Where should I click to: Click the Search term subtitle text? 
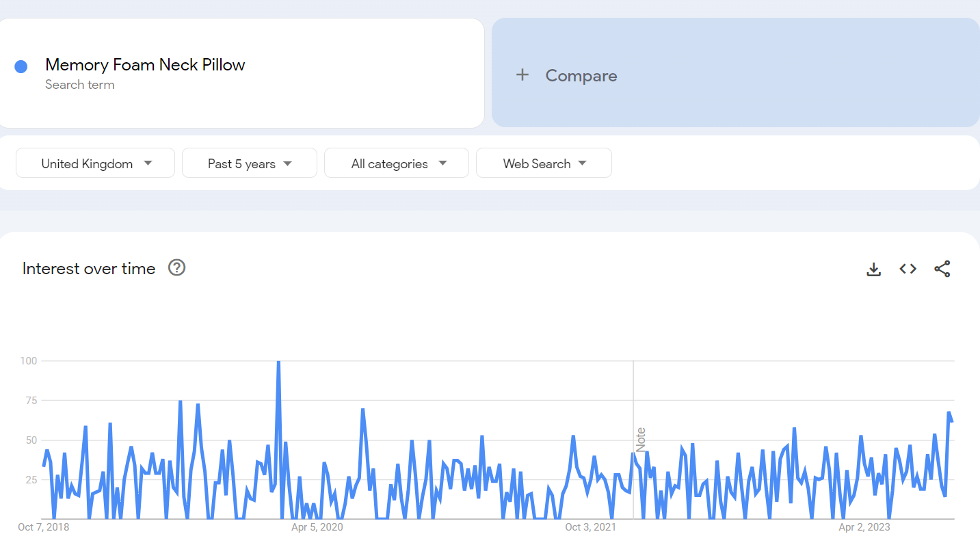(x=80, y=85)
